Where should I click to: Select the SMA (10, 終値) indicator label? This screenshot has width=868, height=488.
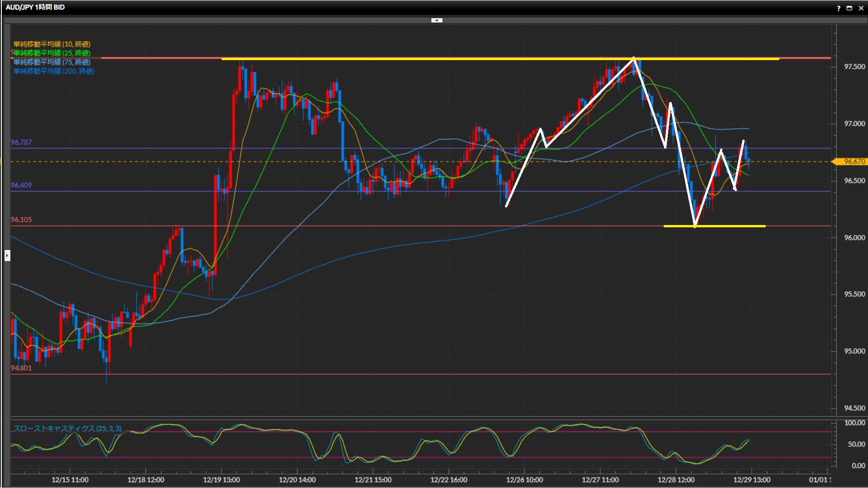pyautogui.click(x=52, y=44)
